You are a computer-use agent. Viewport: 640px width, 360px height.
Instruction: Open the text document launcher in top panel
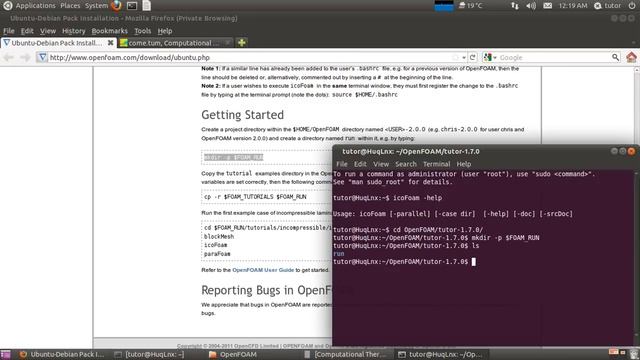point(147,6)
